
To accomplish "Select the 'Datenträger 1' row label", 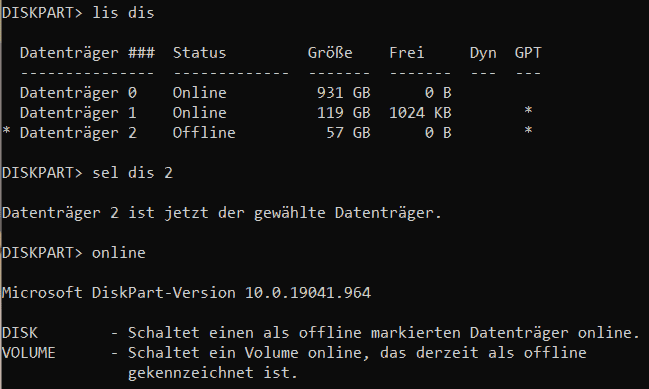I will (78, 113).
